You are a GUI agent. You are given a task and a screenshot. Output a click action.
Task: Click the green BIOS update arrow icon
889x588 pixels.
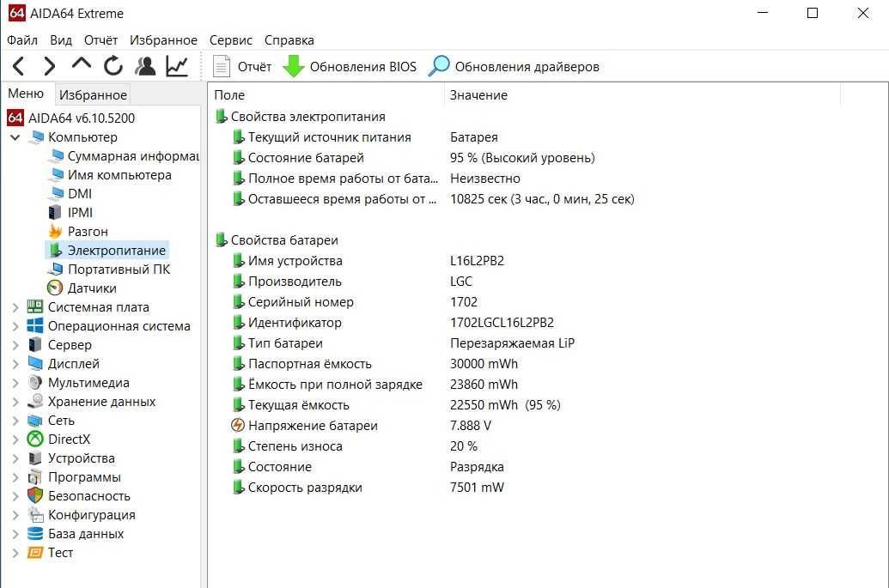[294, 66]
